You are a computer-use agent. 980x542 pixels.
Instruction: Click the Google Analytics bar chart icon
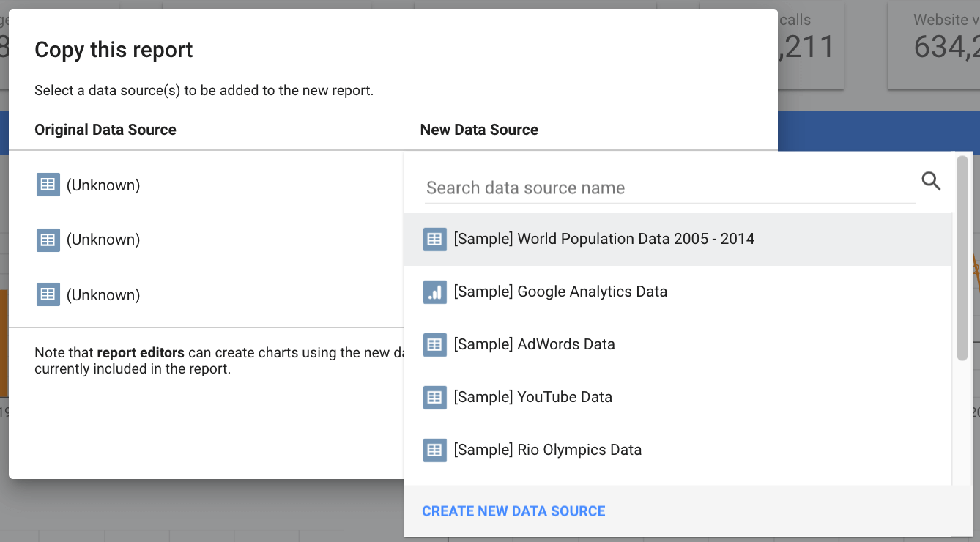434,292
